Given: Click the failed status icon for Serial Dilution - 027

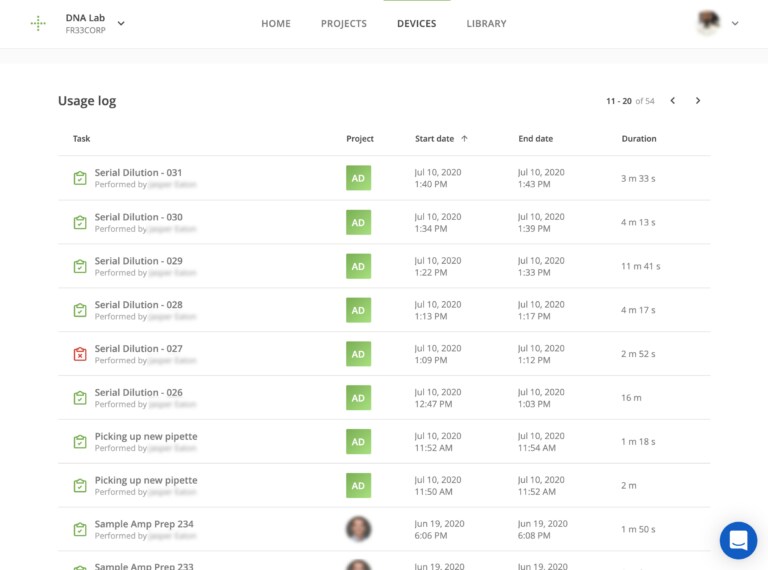Looking at the screenshot, I should (80, 354).
